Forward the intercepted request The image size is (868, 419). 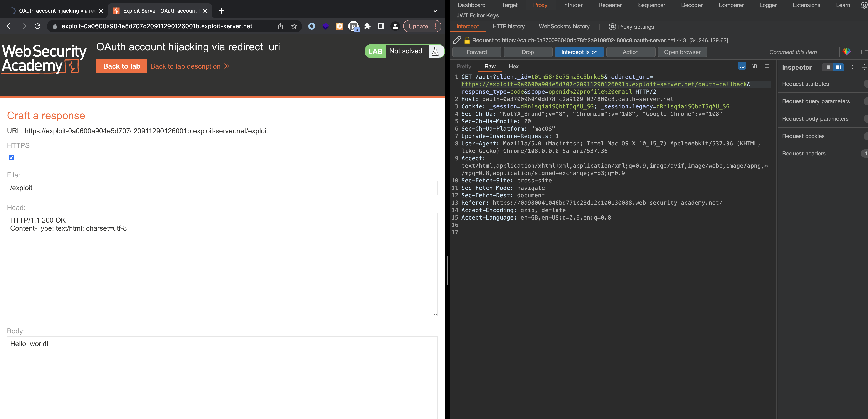pyautogui.click(x=476, y=52)
